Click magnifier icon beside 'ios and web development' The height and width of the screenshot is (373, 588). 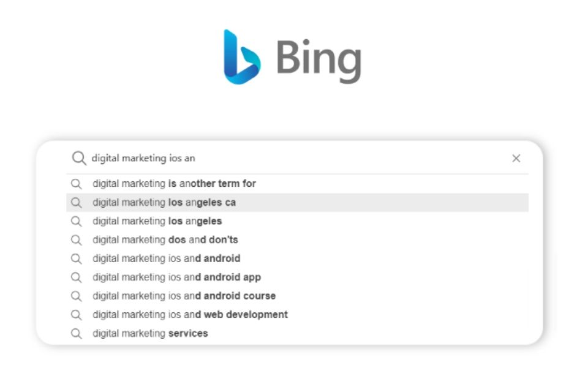[x=76, y=315]
